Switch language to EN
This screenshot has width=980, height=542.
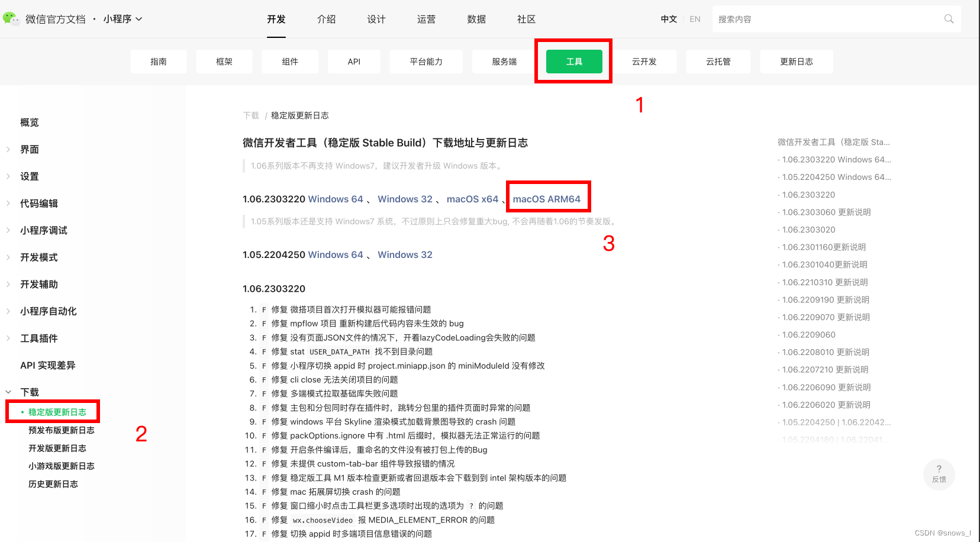click(x=695, y=19)
